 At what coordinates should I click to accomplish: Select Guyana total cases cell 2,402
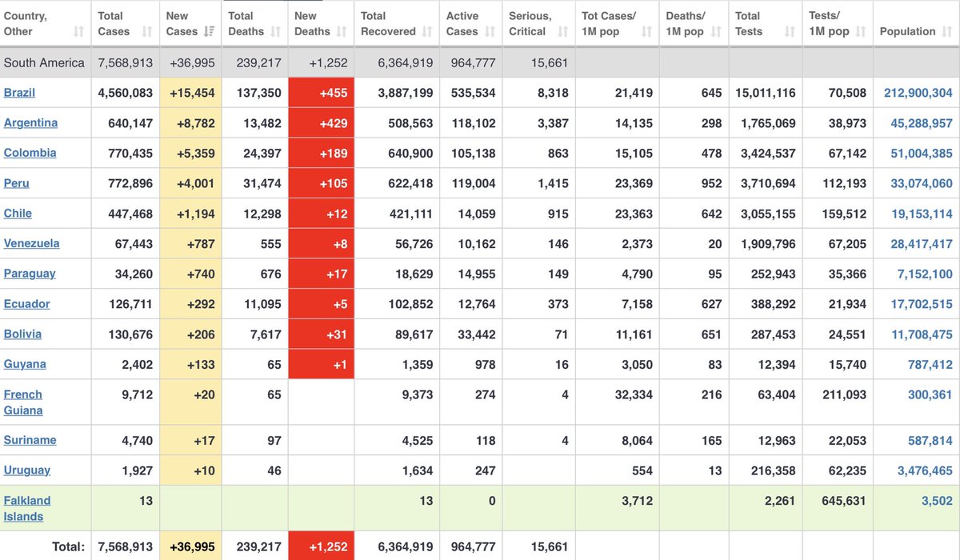pos(126,364)
